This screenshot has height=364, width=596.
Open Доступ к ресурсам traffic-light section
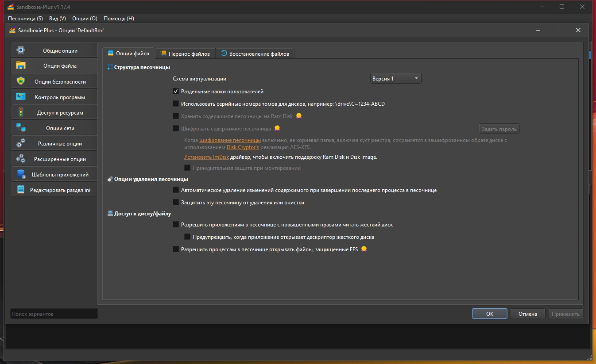point(54,112)
